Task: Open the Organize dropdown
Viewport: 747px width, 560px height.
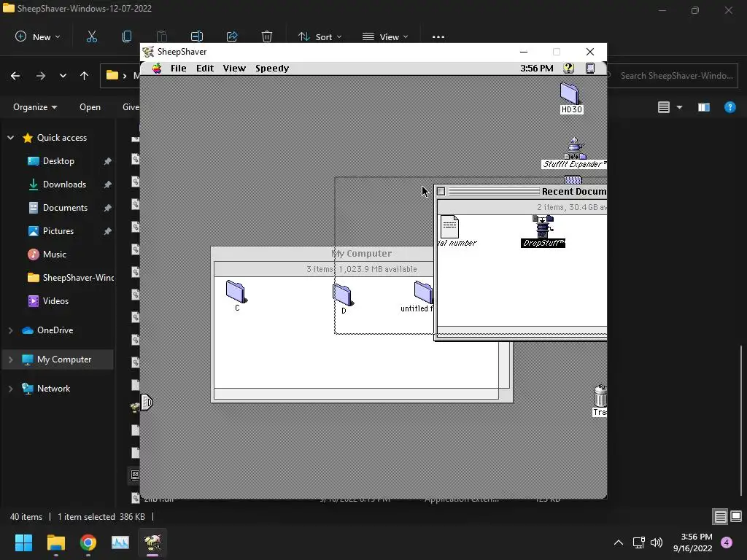Action: (35, 107)
